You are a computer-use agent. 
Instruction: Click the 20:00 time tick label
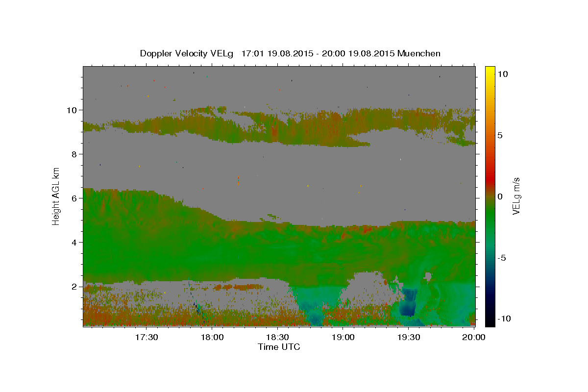tap(474, 337)
